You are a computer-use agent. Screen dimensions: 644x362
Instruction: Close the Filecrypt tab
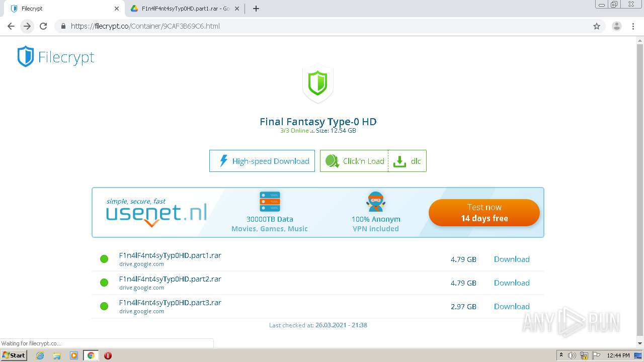(117, 9)
